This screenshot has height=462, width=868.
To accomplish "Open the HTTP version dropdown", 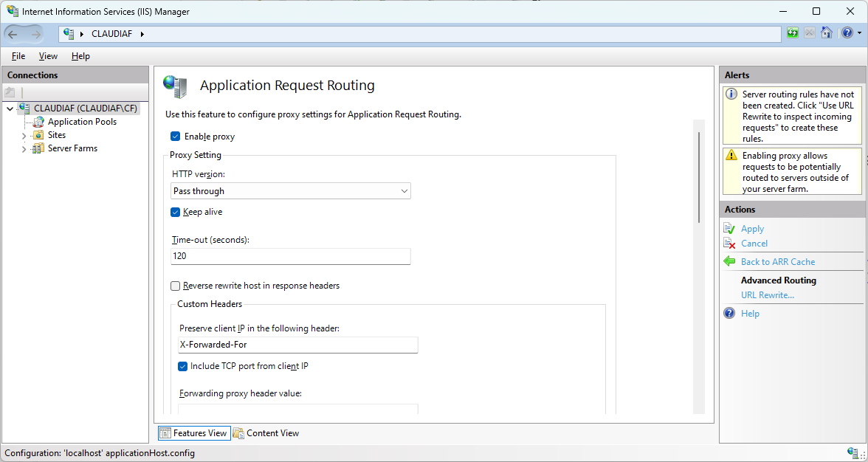I will point(290,191).
